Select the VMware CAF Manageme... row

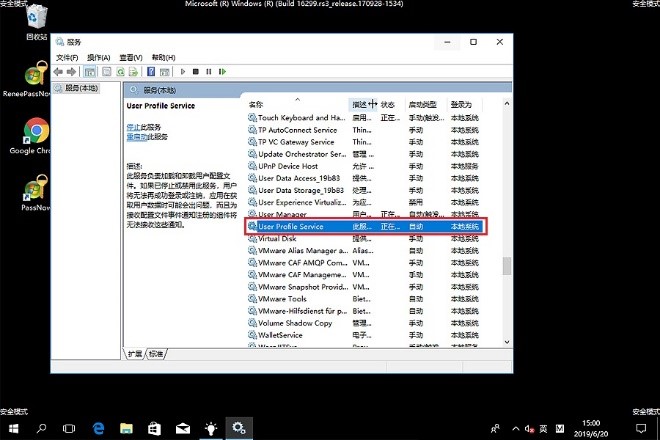[364, 275]
